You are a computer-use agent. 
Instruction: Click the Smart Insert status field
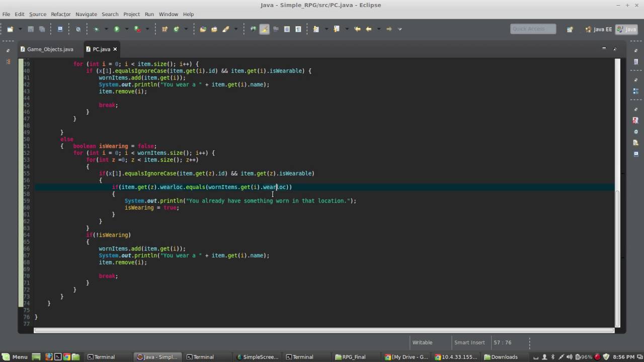pyautogui.click(x=469, y=342)
